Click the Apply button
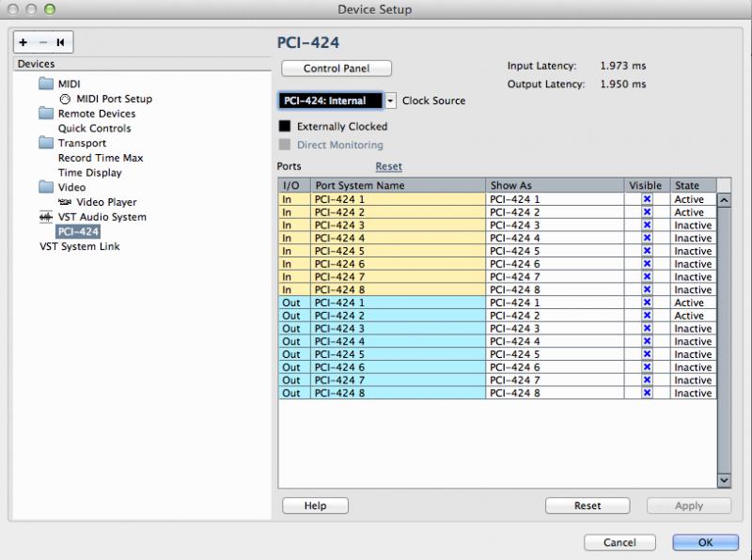Image resolution: width=752 pixels, height=560 pixels. 689,506
